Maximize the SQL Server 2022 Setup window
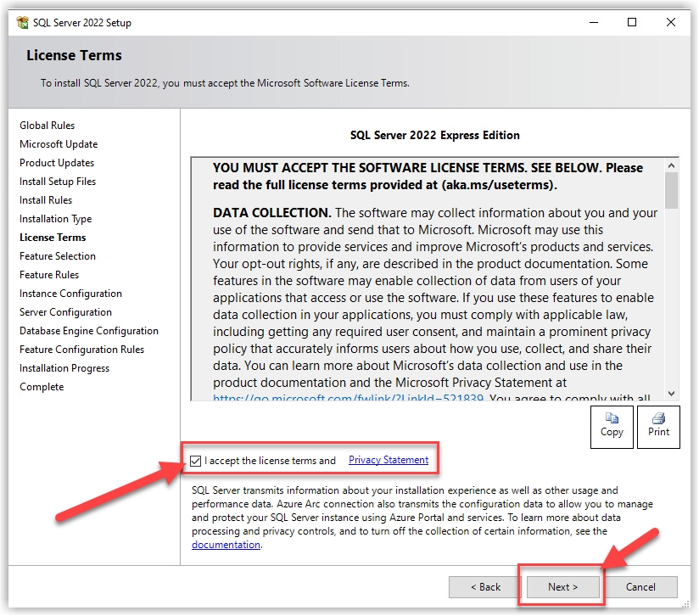The height and width of the screenshot is (616, 699). tap(632, 22)
